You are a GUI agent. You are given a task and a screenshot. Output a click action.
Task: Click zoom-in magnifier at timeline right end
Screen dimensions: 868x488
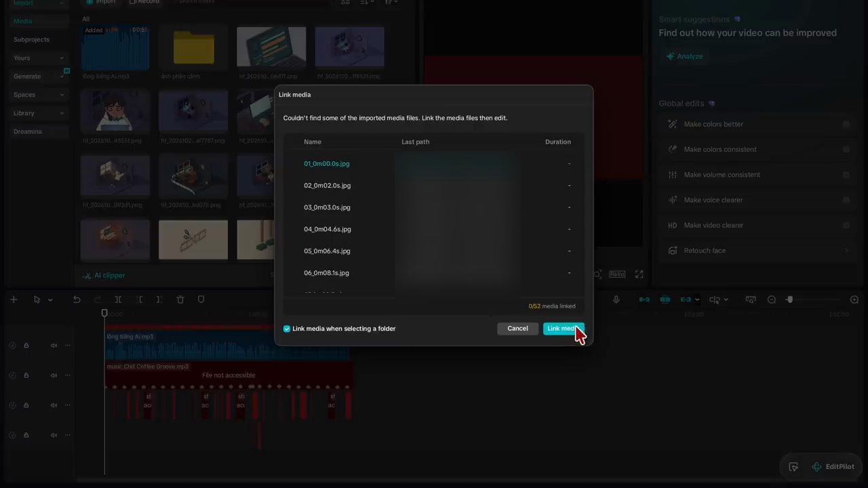[x=854, y=300]
